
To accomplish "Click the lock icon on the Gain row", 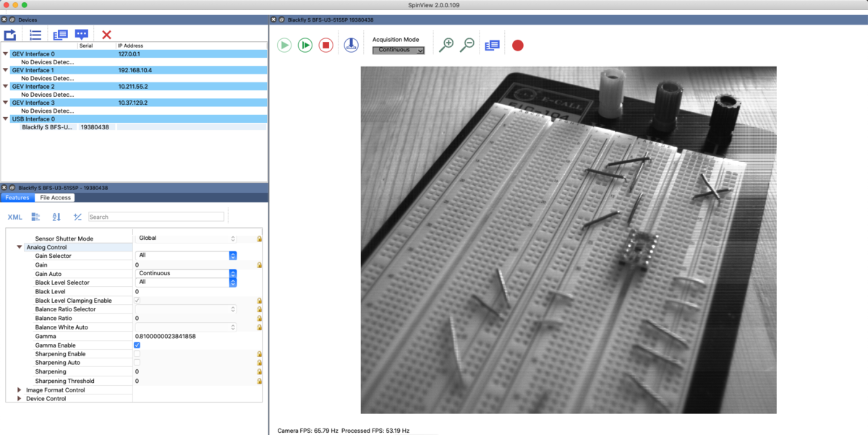I will (x=259, y=265).
